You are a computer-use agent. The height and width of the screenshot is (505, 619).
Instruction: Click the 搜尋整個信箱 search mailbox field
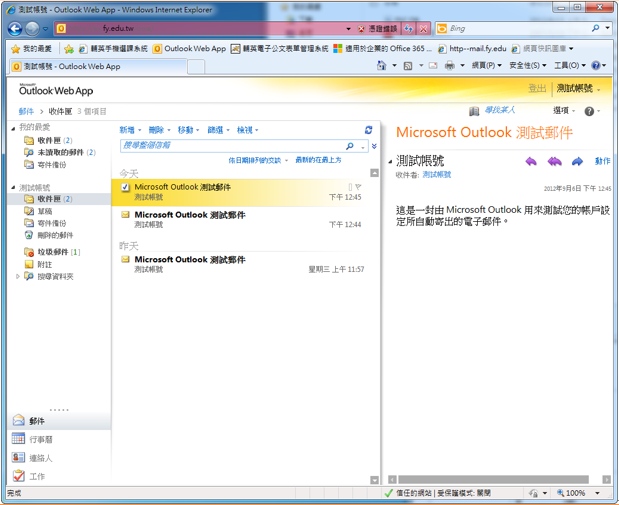[233, 146]
